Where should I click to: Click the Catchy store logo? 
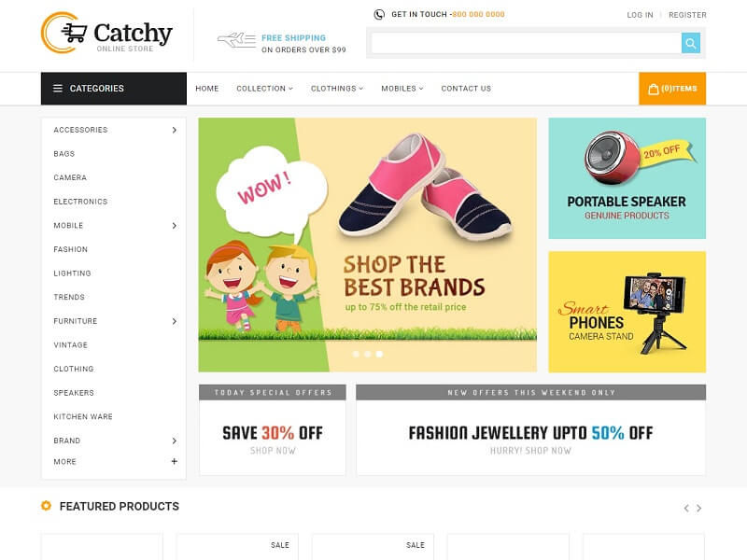[x=106, y=33]
